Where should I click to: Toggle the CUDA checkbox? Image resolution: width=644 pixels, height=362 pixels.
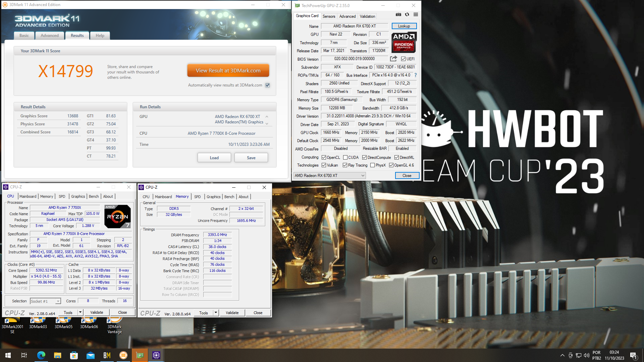coord(345,158)
